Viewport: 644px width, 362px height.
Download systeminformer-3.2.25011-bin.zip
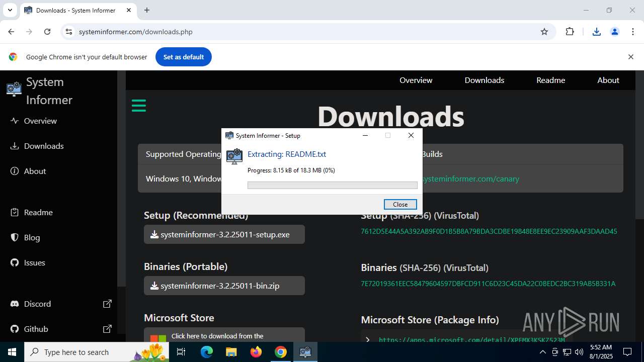224,286
